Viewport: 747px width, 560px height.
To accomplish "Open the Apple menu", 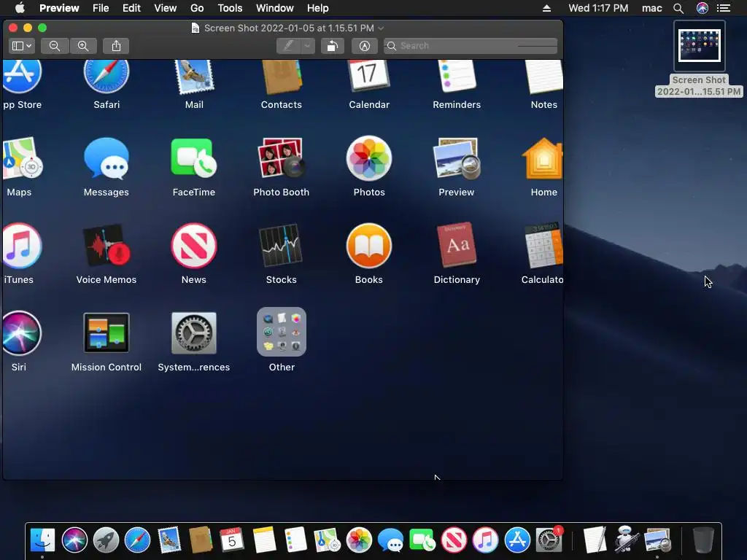I will [x=20, y=8].
